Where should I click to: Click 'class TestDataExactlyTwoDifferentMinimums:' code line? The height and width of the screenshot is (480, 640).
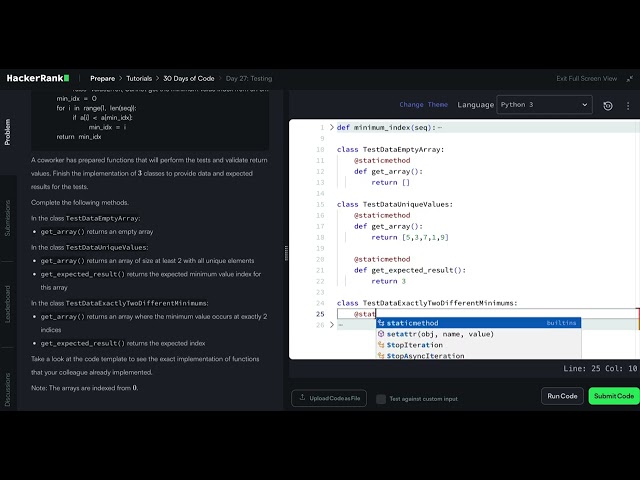point(427,303)
